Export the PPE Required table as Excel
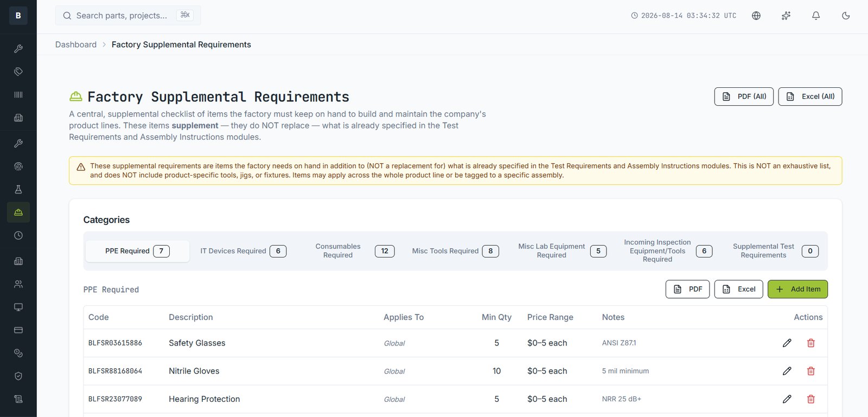Screen dimensions: 868x417 739,289
